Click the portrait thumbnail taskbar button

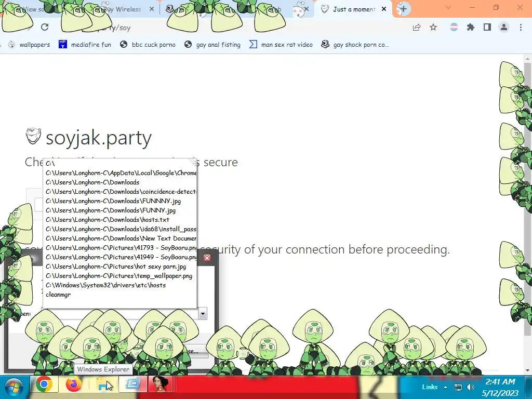(160, 384)
